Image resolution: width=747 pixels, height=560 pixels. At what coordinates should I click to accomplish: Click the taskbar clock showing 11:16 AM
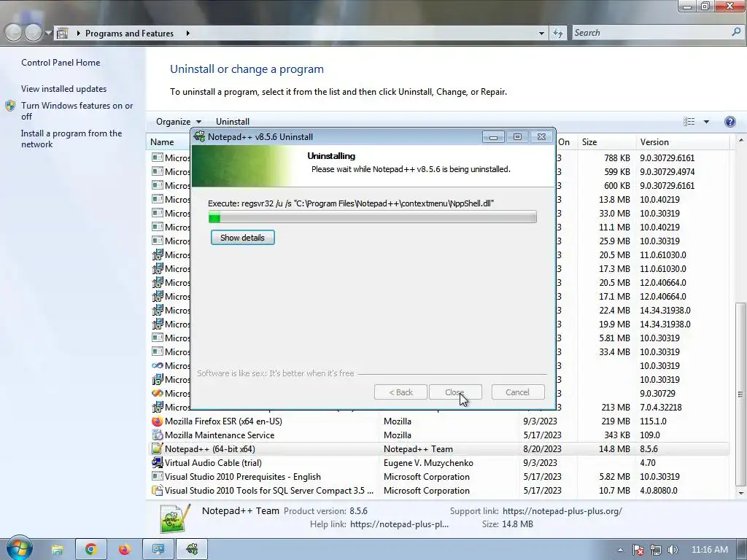(709, 550)
